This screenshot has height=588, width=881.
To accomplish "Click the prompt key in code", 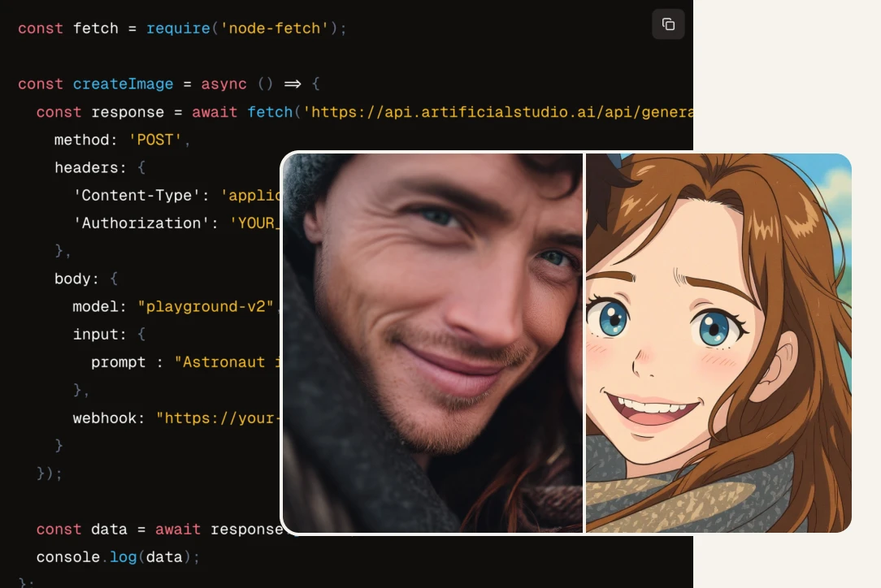I will [119, 362].
